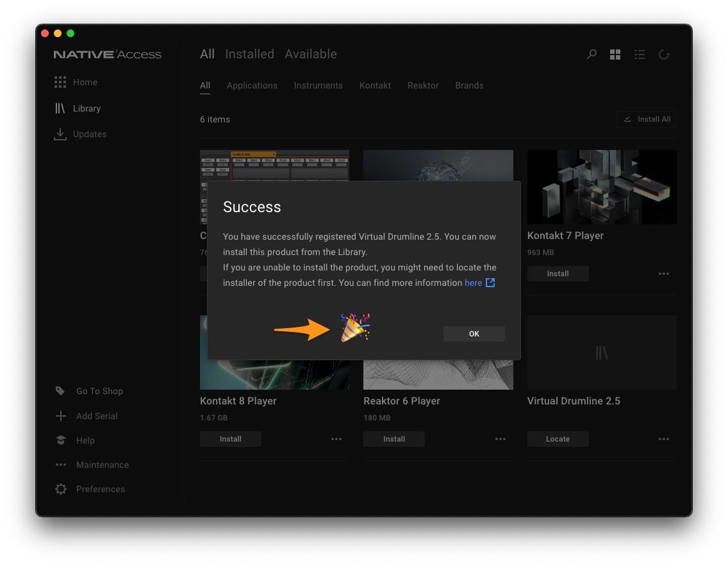Maximize the window with green button
This screenshot has height=564, width=728.
tap(70, 33)
